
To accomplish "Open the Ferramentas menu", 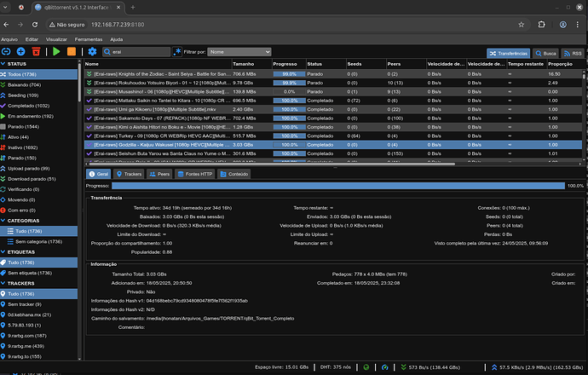I will 89,39.
